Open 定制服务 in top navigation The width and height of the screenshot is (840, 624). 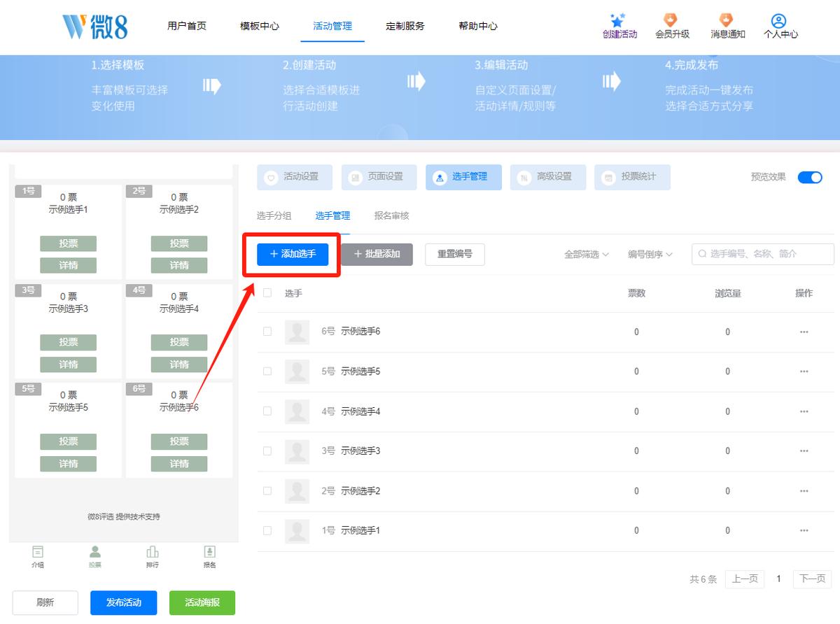405,26
